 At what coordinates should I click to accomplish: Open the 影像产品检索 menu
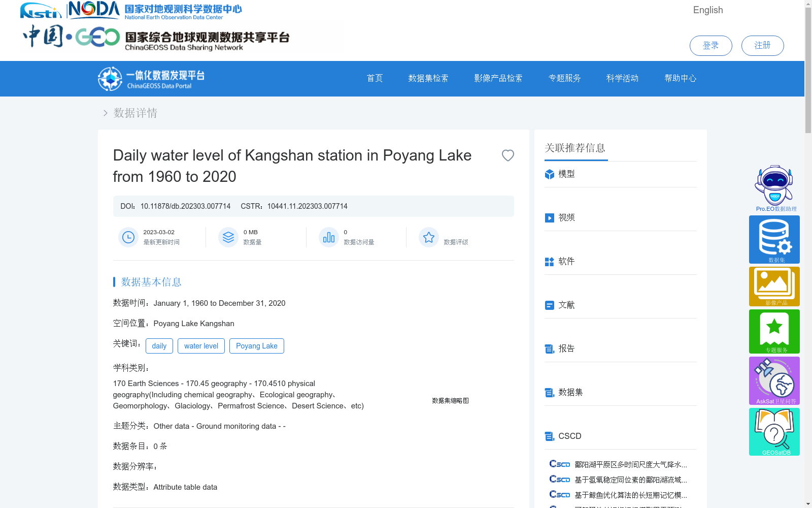497,78
